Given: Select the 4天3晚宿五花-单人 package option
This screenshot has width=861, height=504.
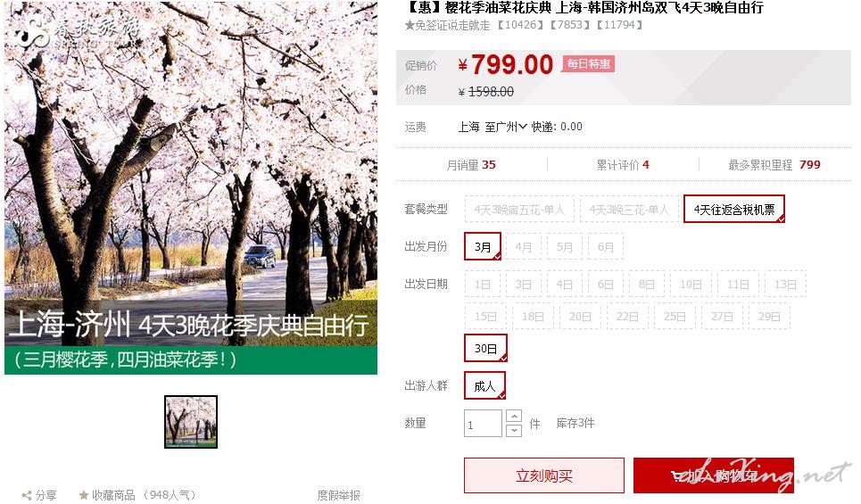Looking at the screenshot, I should (519, 210).
